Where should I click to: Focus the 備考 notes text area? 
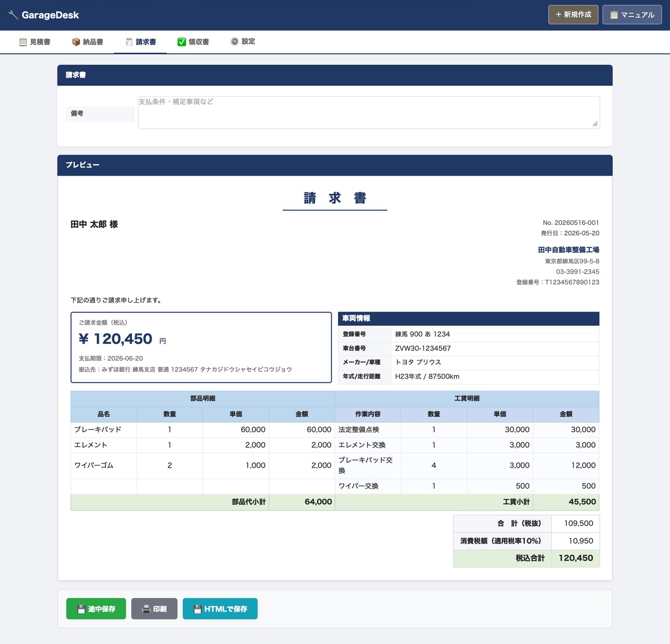point(369,113)
